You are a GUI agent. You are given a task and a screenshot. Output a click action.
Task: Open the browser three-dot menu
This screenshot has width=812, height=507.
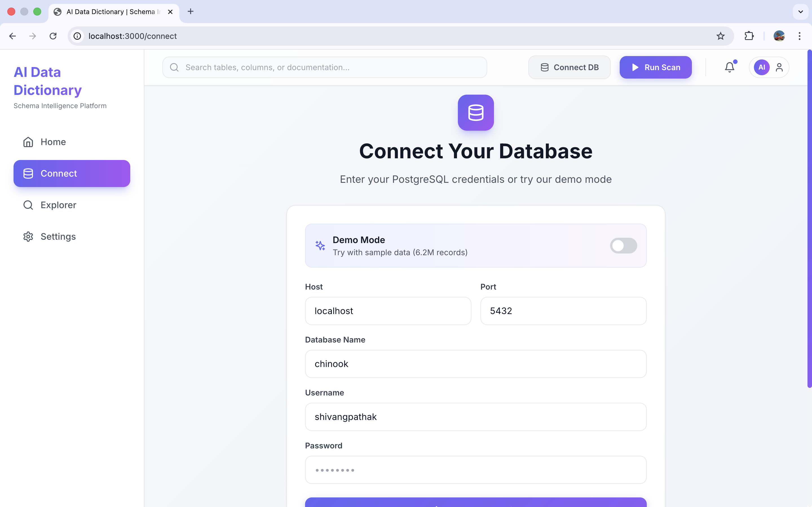[x=800, y=36]
